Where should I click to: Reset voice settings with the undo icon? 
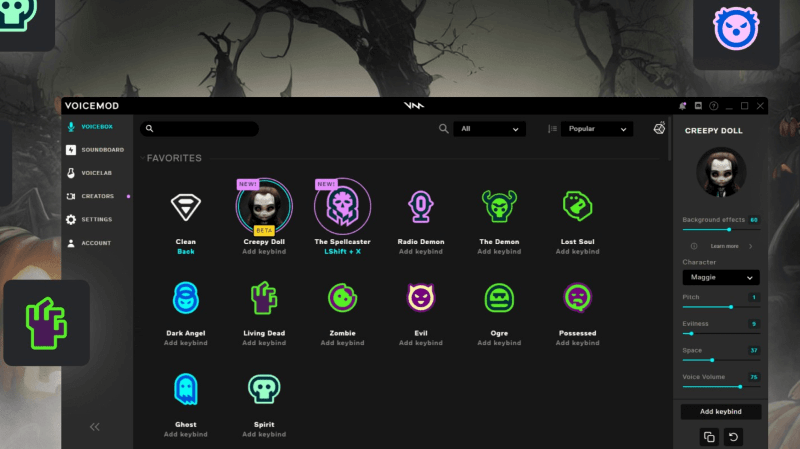pyautogui.click(x=733, y=437)
